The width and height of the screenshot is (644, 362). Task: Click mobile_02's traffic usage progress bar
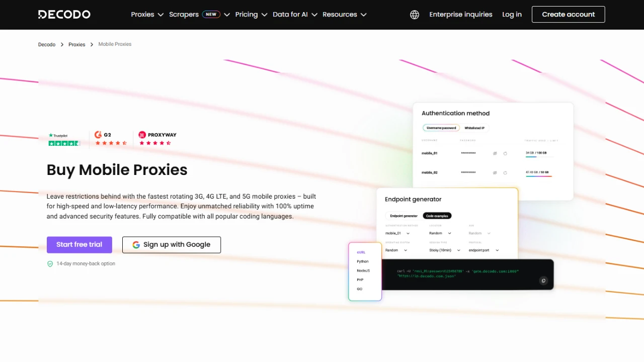point(538,176)
